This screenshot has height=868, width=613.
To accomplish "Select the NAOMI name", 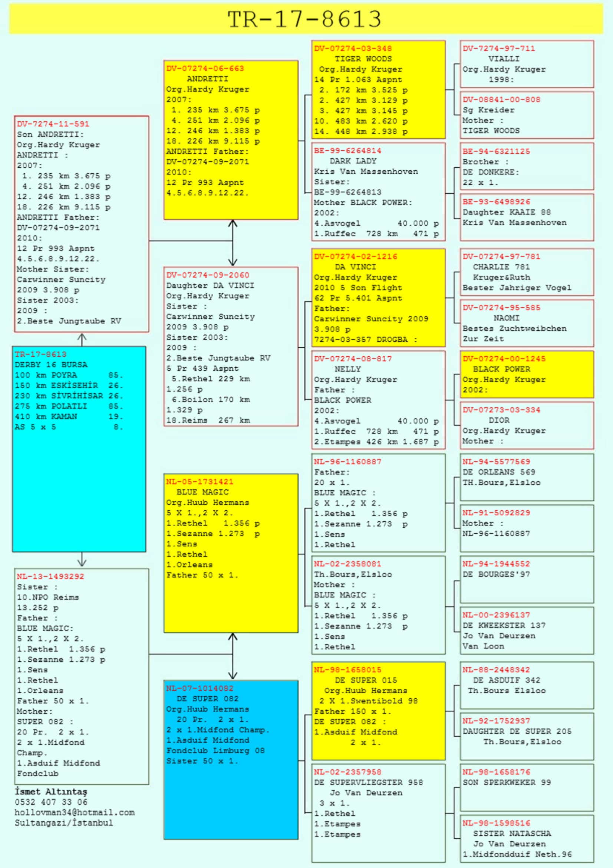I will pyautogui.click(x=507, y=318).
